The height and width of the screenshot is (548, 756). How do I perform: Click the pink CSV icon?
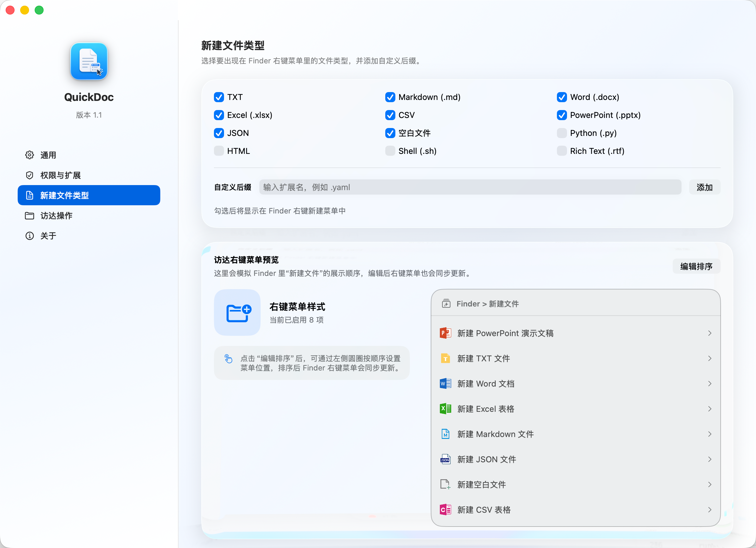coord(445,510)
